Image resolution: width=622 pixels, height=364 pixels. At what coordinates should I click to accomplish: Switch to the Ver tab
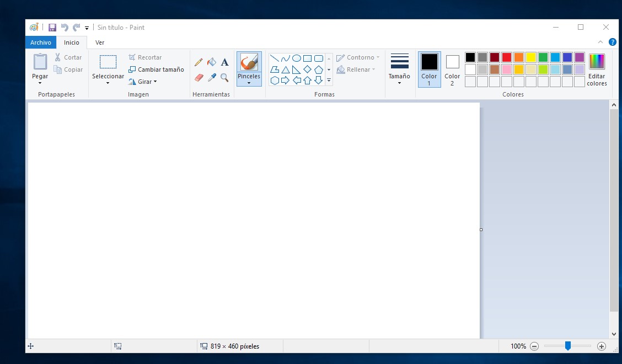(100, 42)
